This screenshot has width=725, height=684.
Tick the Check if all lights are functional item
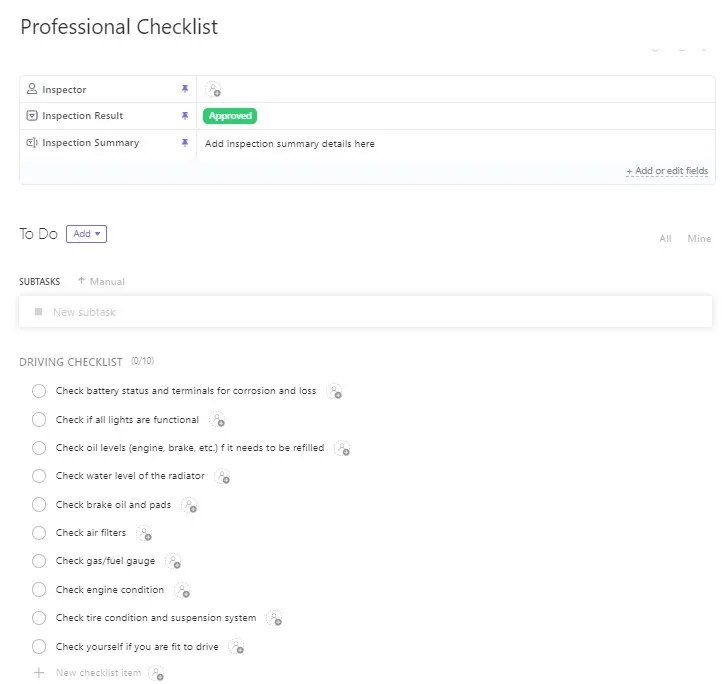[39, 419]
